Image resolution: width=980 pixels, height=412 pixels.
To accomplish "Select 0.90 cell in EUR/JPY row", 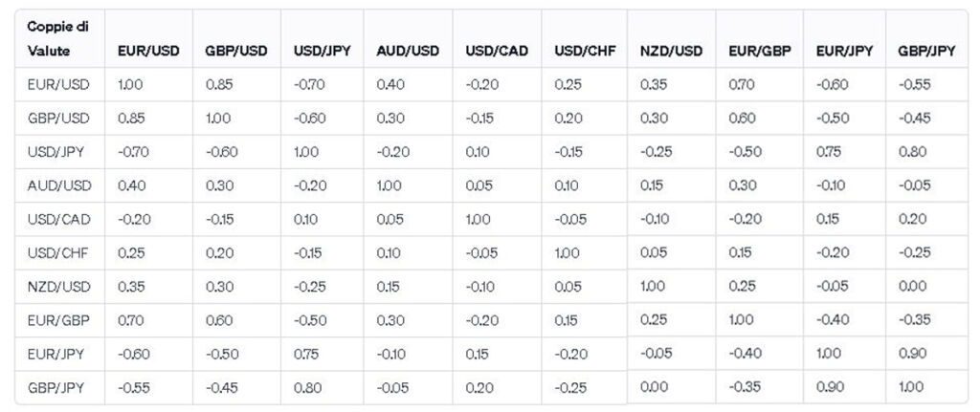I will pyautogui.click(x=912, y=354).
